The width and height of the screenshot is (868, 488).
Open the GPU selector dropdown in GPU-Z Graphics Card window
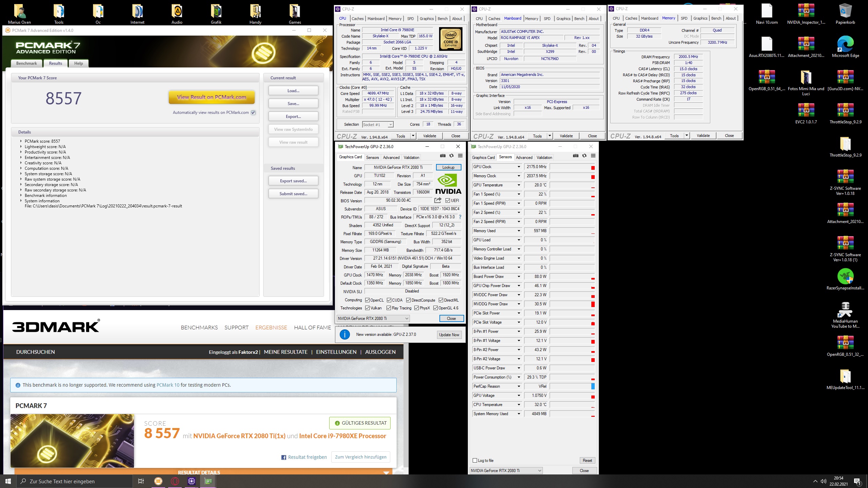pyautogui.click(x=373, y=319)
